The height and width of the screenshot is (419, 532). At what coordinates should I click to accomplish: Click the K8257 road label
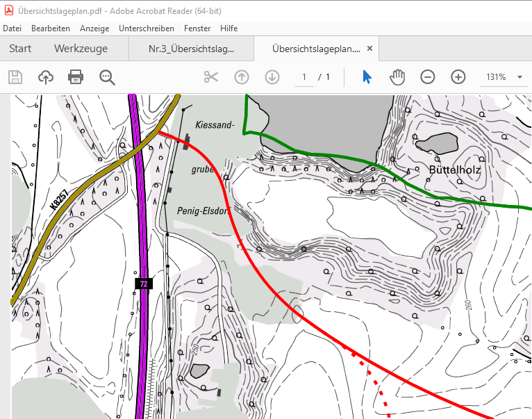click(60, 199)
